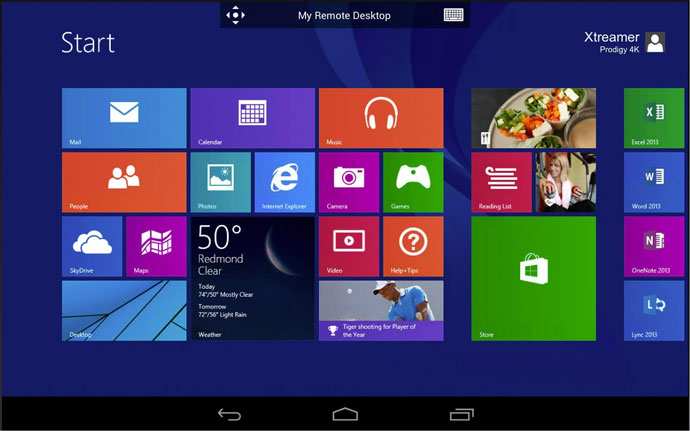
Task: Open the Games tile
Action: click(413, 182)
